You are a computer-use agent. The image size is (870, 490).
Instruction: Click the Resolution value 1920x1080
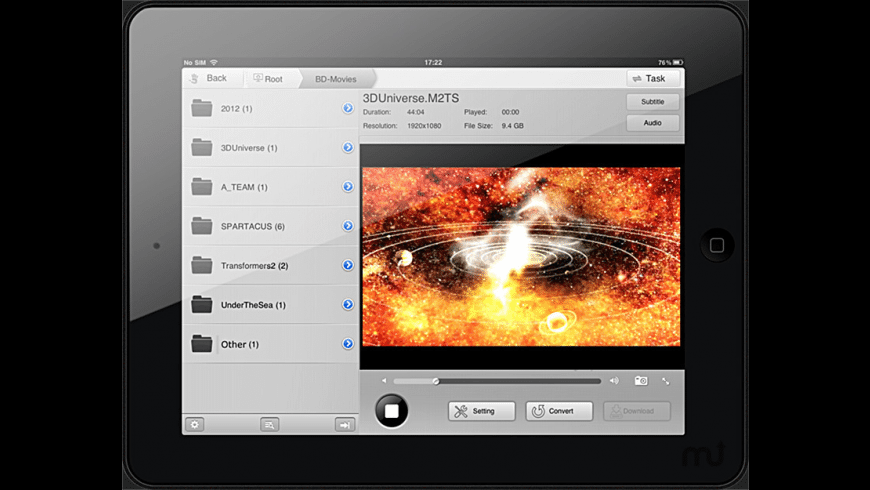point(424,126)
